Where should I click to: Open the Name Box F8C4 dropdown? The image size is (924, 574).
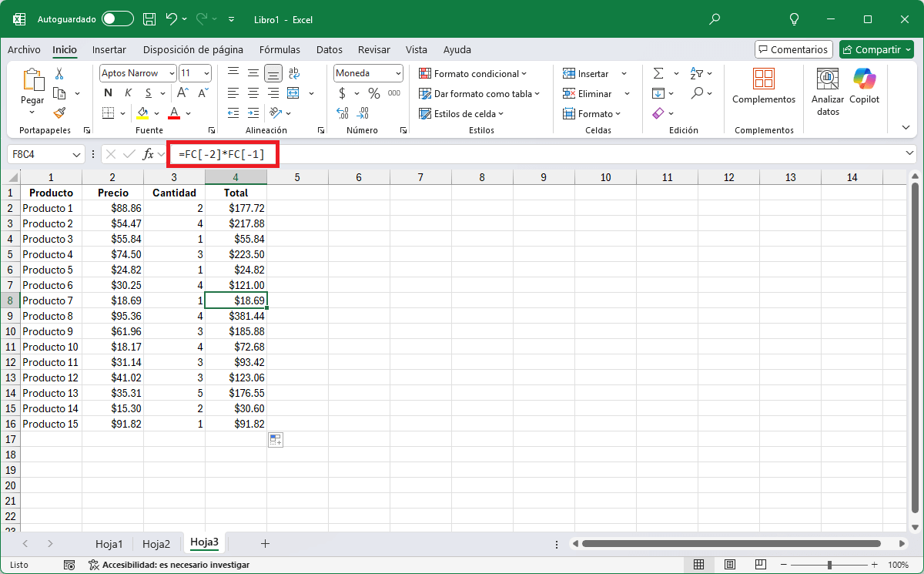click(x=77, y=154)
